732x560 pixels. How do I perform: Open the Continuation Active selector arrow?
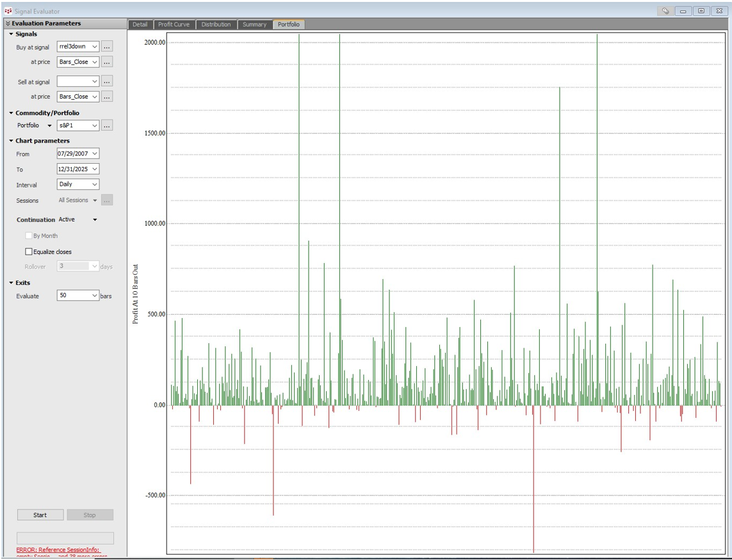click(95, 220)
